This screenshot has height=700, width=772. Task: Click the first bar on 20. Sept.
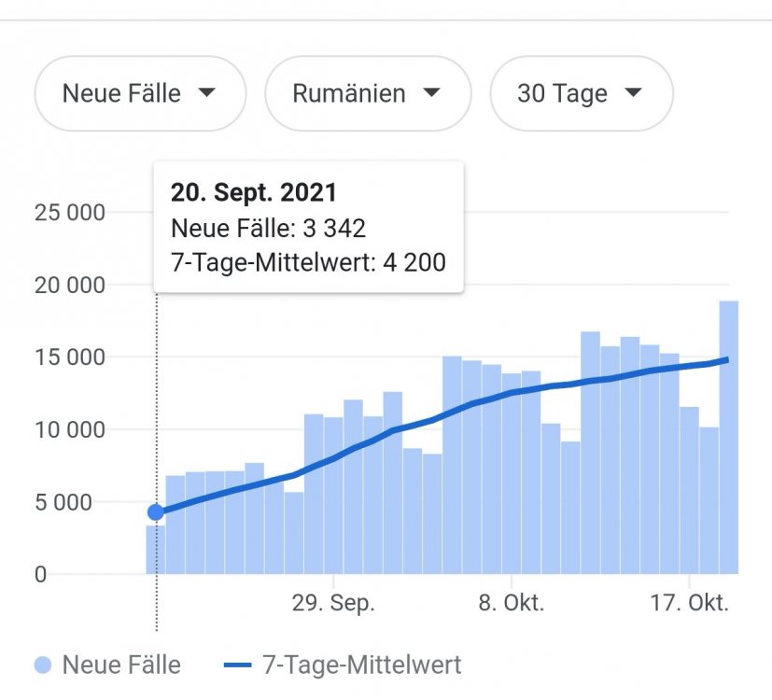(156, 550)
